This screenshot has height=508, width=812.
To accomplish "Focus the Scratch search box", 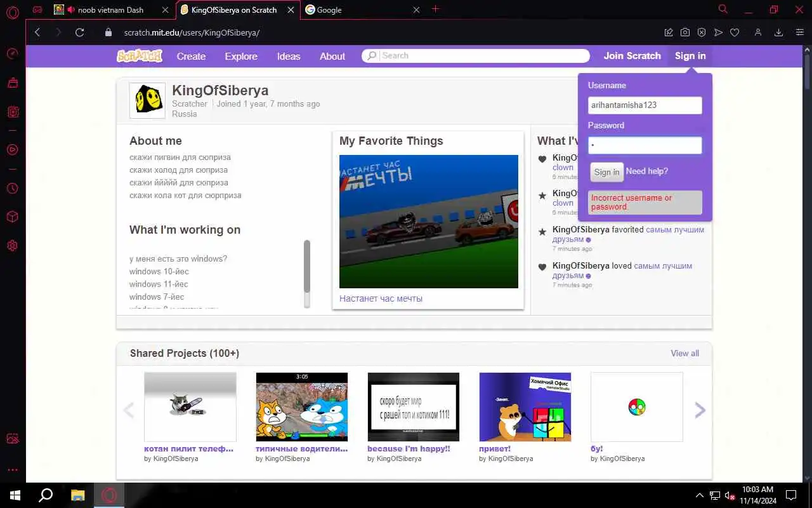I will 476,56.
